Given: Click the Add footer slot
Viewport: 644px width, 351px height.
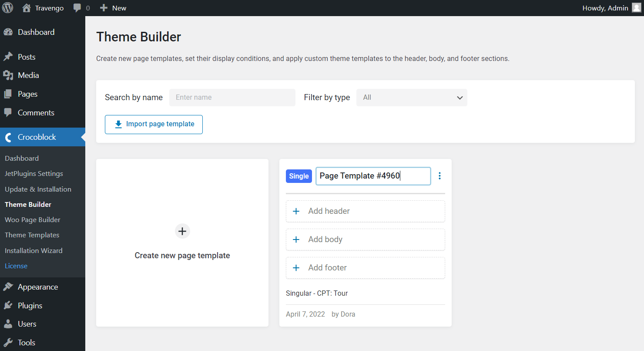Looking at the screenshot, I should 366,268.
